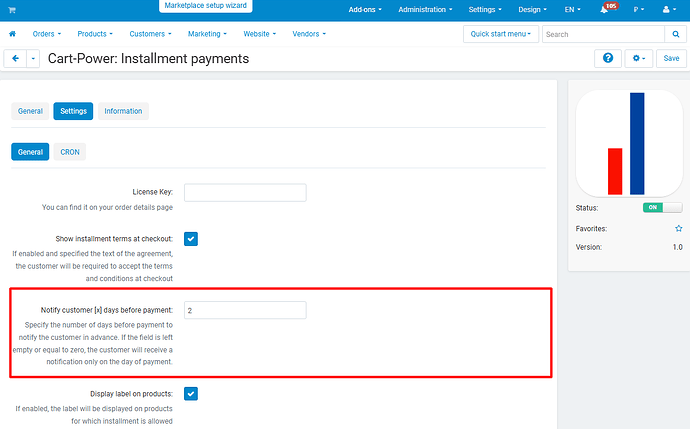Open the Settings top menu
This screenshot has width=690, height=429.
pyautogui.click(x=485, y=10)
